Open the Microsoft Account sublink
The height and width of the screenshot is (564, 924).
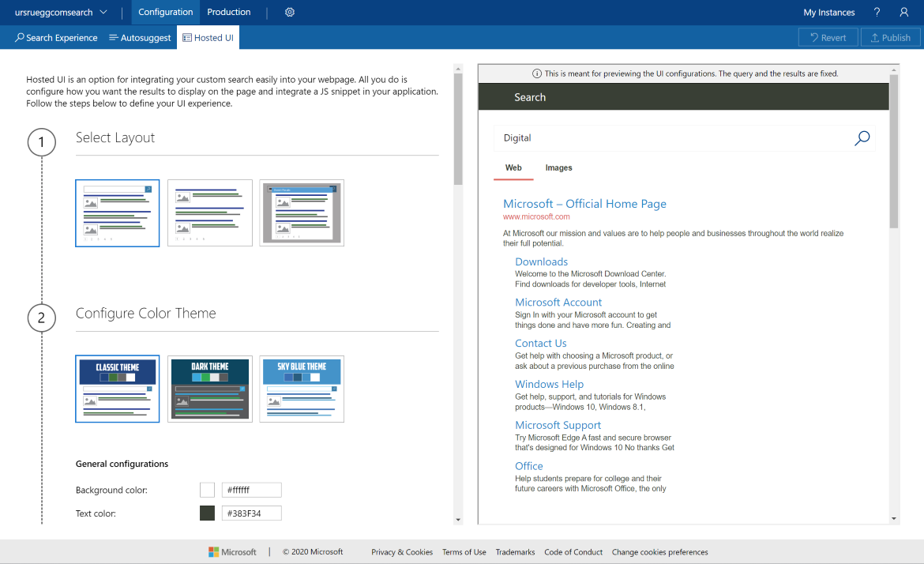coord(558,303)
